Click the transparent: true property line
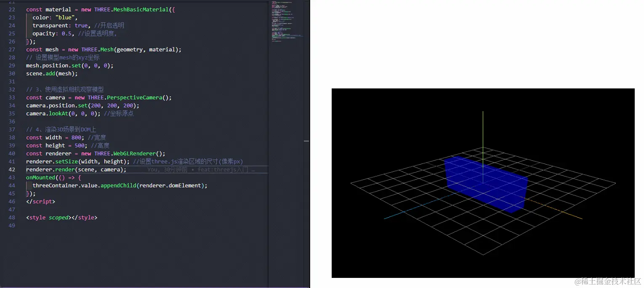644x288 pixels. coord(59,26)
